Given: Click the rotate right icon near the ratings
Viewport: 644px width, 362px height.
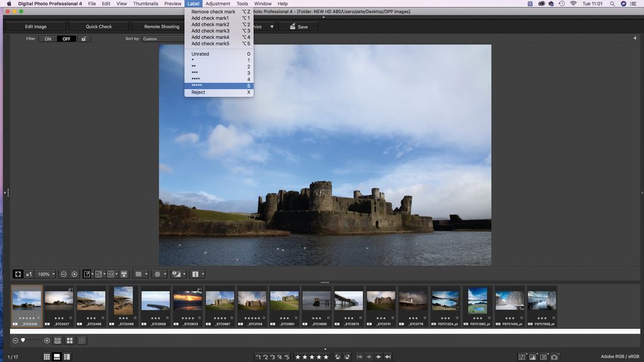Looking at the screenshot, I should click(x=347, y=356).
